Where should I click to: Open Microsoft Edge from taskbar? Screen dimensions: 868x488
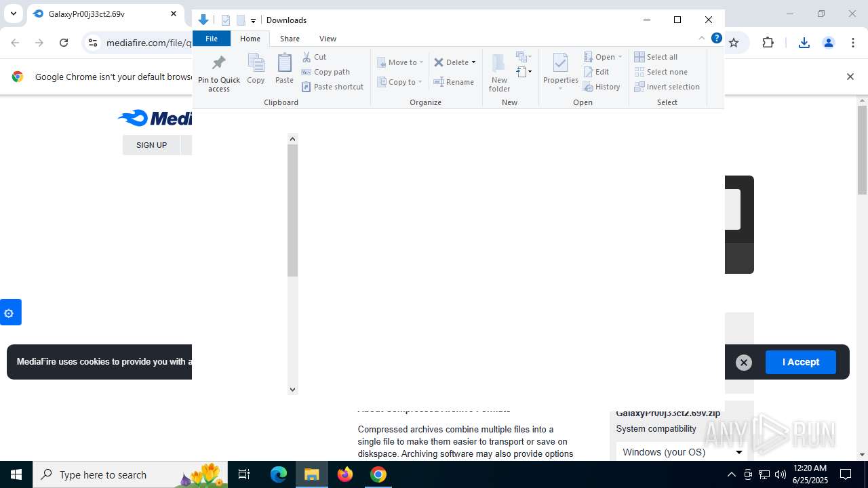pyautogui.click(x=279, y=474)
